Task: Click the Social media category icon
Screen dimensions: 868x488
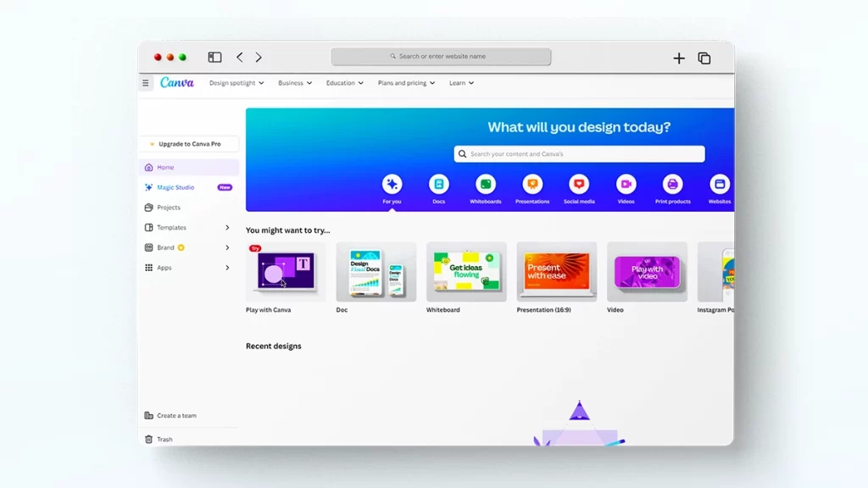Action: (579, 184)
